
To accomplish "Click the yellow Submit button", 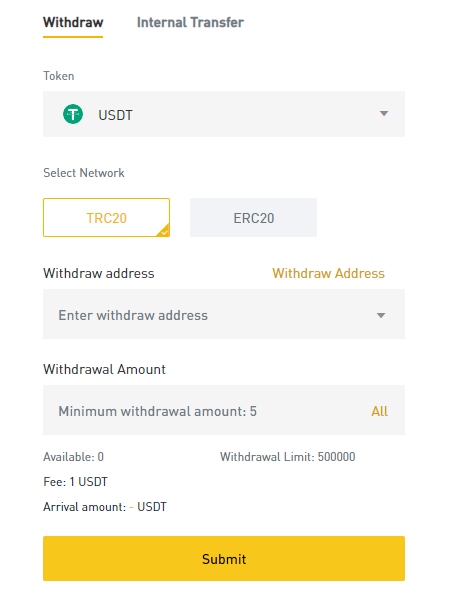I will (x=224, y=558).
